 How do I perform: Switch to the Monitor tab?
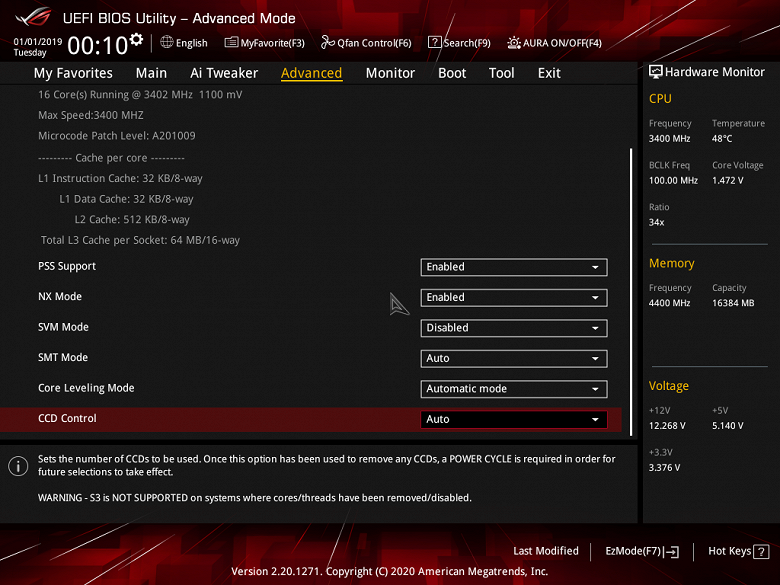coord(390,73)
